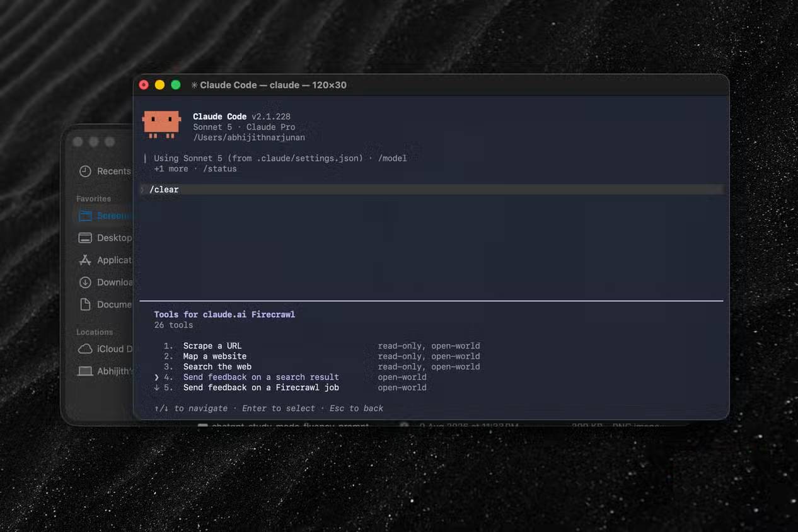Select the Documents page icon in Finder sidebar
This screenshot has height=532, width=798.
[85, 304]
